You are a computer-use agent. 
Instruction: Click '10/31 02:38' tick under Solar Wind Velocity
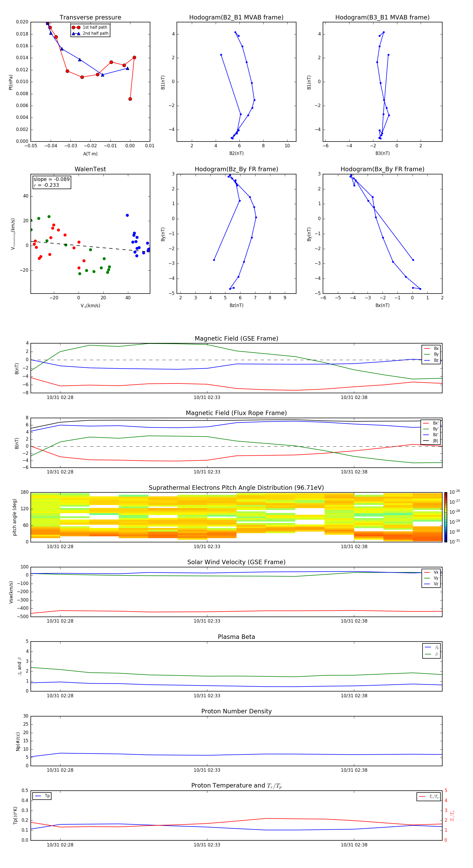(x=354, y=621)
